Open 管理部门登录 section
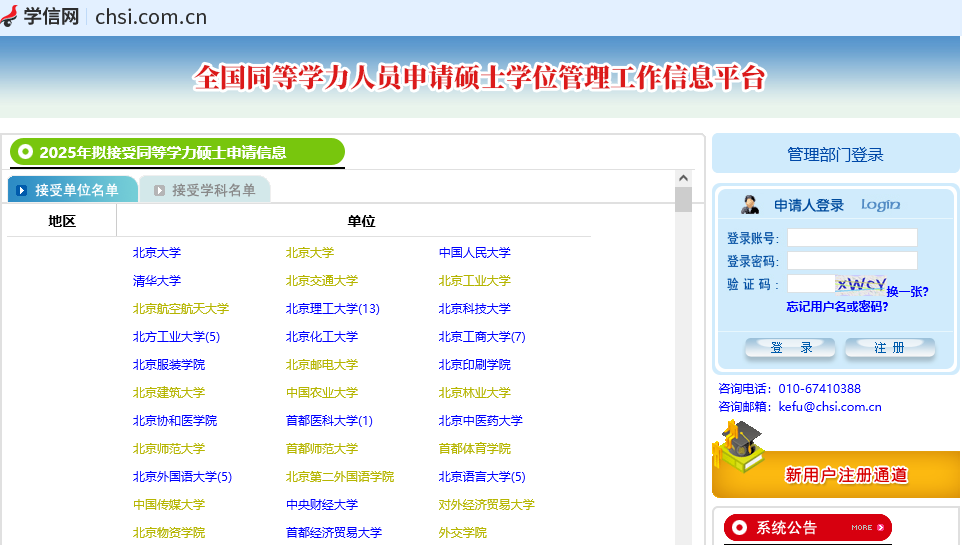 tap(835, 154)
